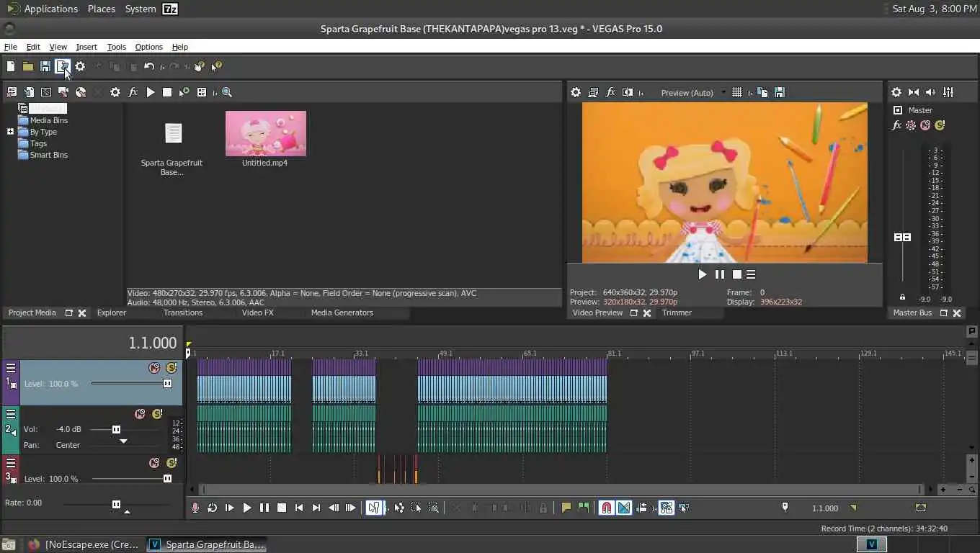The height and width of the screenshot is (553, 980).
Task: Open Video Preview hamburger menu
Action: click(x=751, y=274)
